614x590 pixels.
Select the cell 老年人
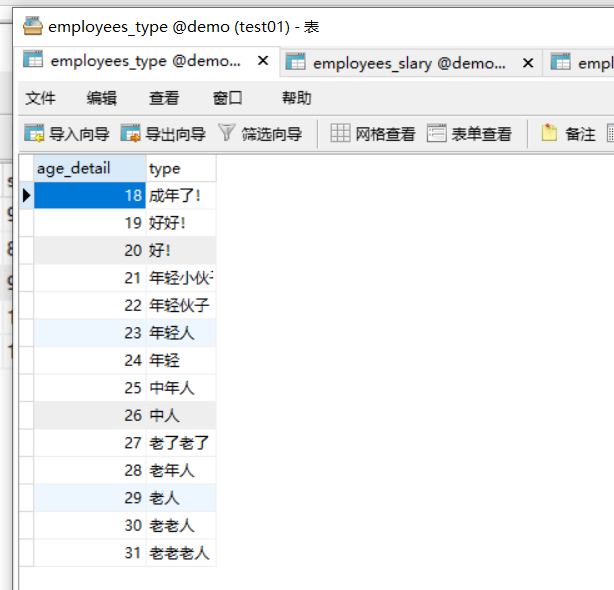pyautogui.click(x=181, y=470)
